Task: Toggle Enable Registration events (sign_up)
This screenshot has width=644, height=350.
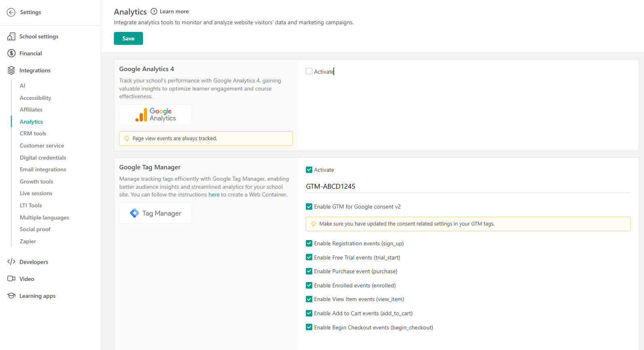Action: (309, 243)
